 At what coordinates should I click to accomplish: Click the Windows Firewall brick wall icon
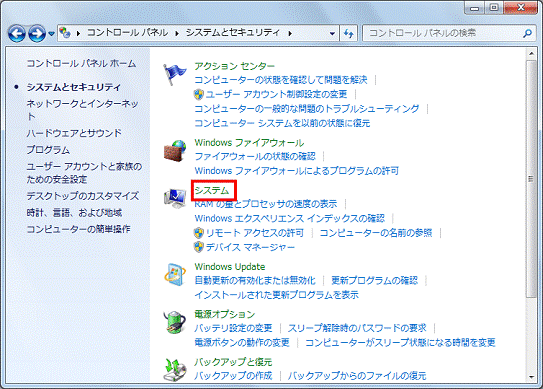pyautogui.click(x=175, y=151)
